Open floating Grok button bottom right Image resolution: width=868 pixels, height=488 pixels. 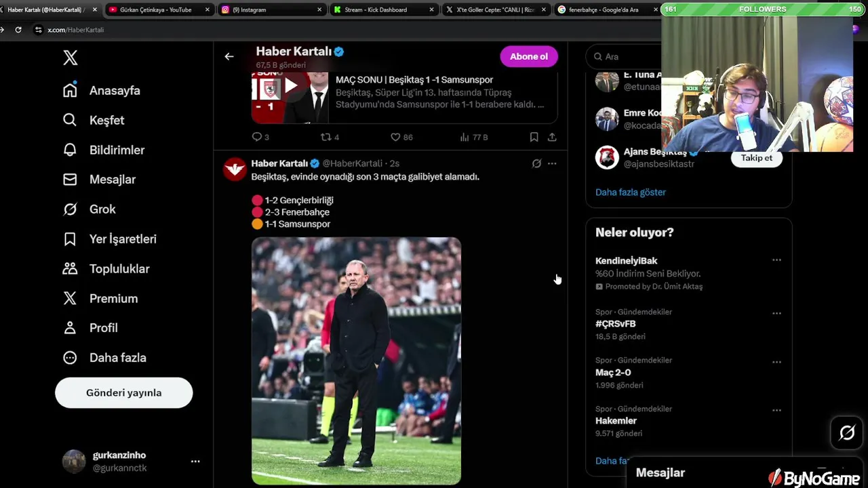[x=847, y=432]
